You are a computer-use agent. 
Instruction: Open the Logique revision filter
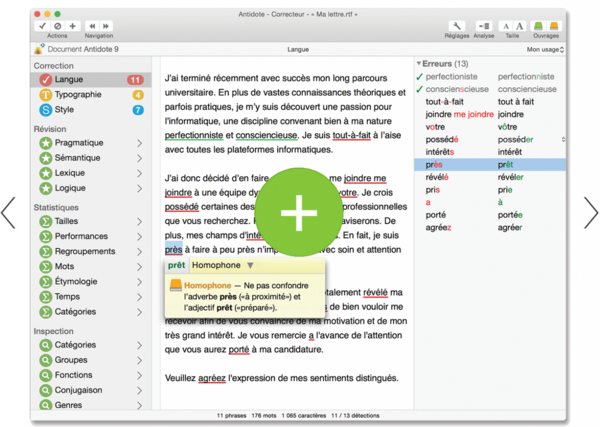(91, 188)
